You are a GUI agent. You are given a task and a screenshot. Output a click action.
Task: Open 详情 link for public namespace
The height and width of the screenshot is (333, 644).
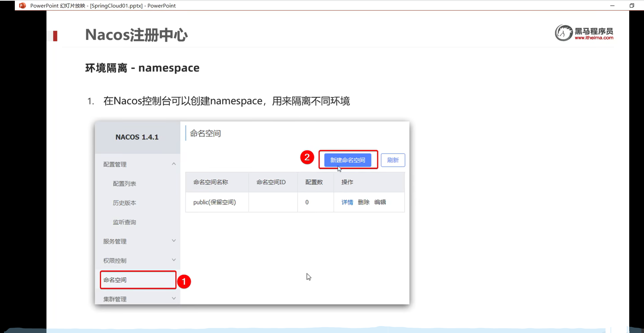tap(347, 202)
